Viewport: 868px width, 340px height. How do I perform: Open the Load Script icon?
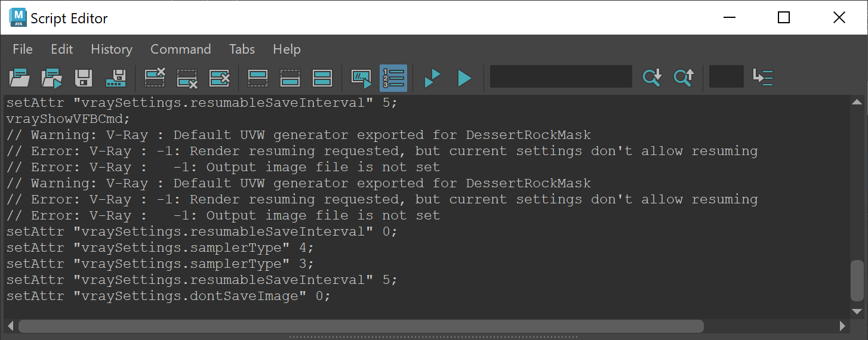click(x=20, y=78)
